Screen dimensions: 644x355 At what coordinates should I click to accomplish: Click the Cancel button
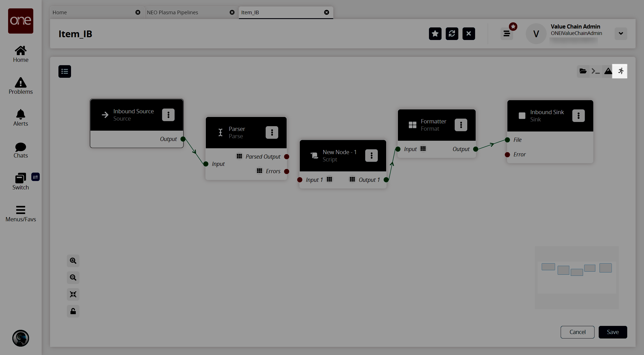pos(577,332)
